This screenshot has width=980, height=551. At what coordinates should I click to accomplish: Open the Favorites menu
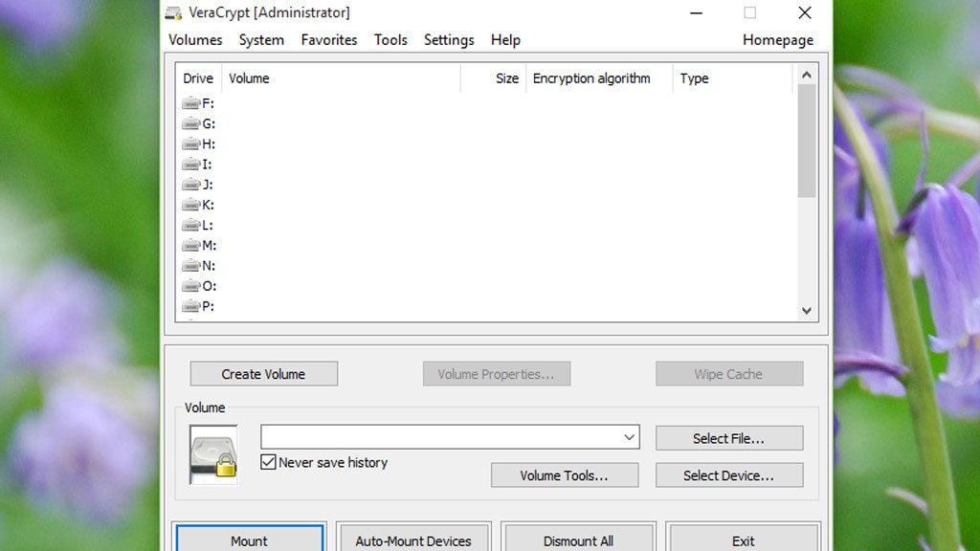click(329, 40)
